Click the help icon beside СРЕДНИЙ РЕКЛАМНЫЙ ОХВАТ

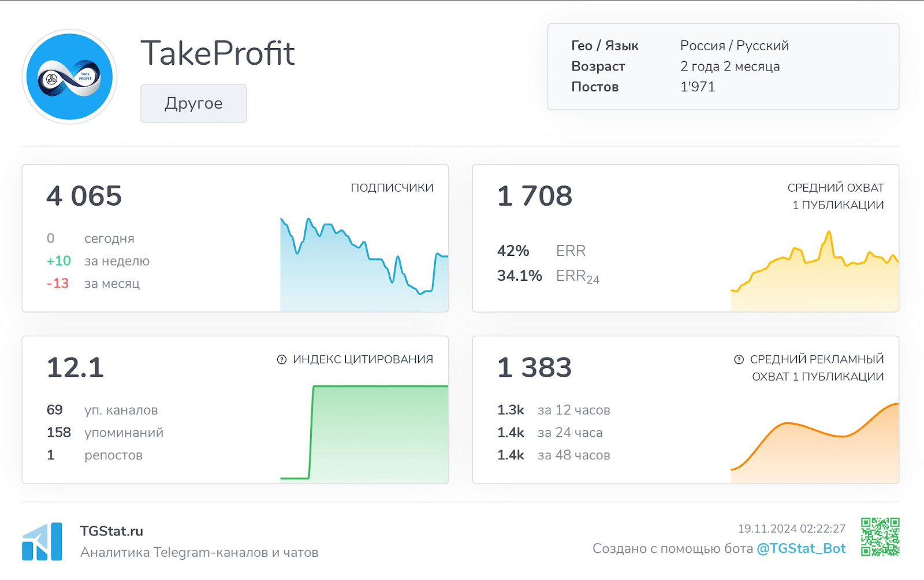739,359
